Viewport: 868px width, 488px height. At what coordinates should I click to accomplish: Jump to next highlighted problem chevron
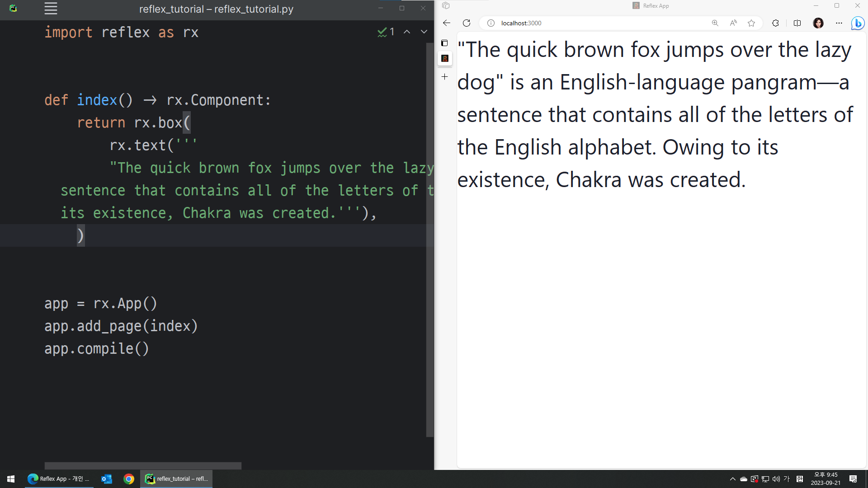[x=424, y=32]
